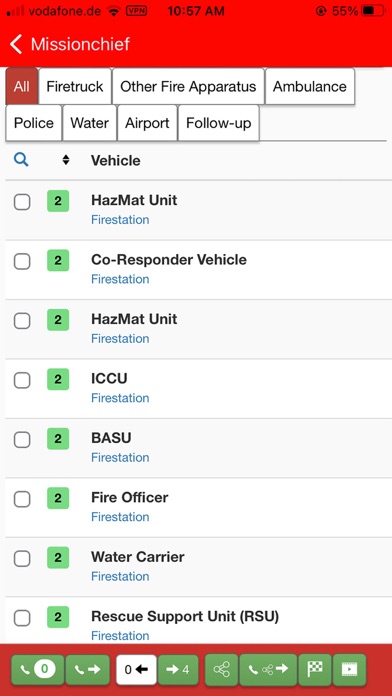Open the Firestation link under BASU

click(120, 458)
